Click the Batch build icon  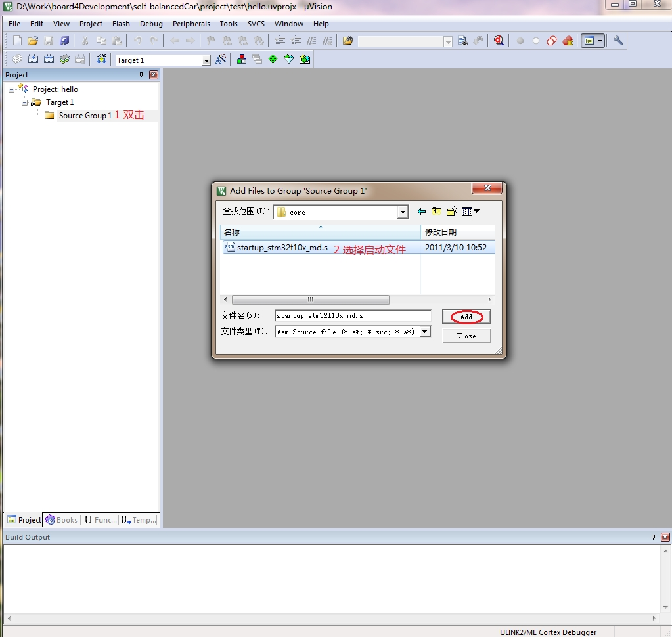65,59
